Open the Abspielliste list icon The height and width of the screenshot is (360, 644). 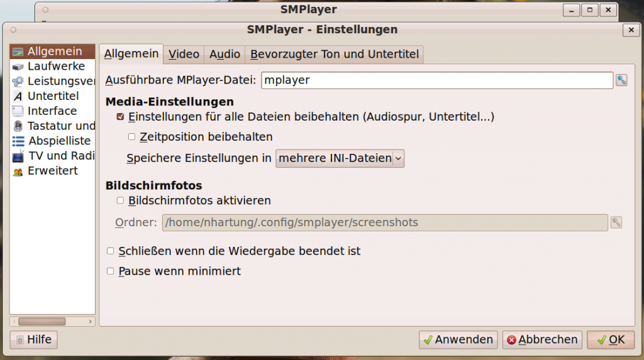(x=18, y=141)
